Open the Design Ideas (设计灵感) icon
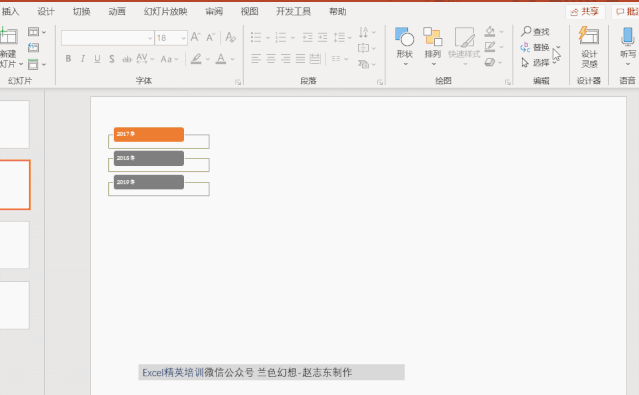Viewport: 639px width, 395px height. (589, 36)
